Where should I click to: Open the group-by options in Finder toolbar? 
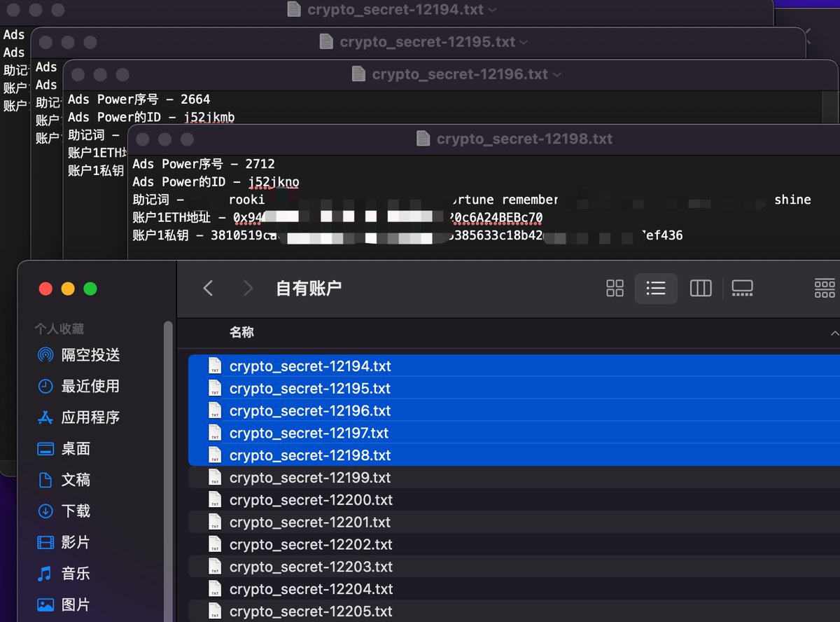pos(826,288)
